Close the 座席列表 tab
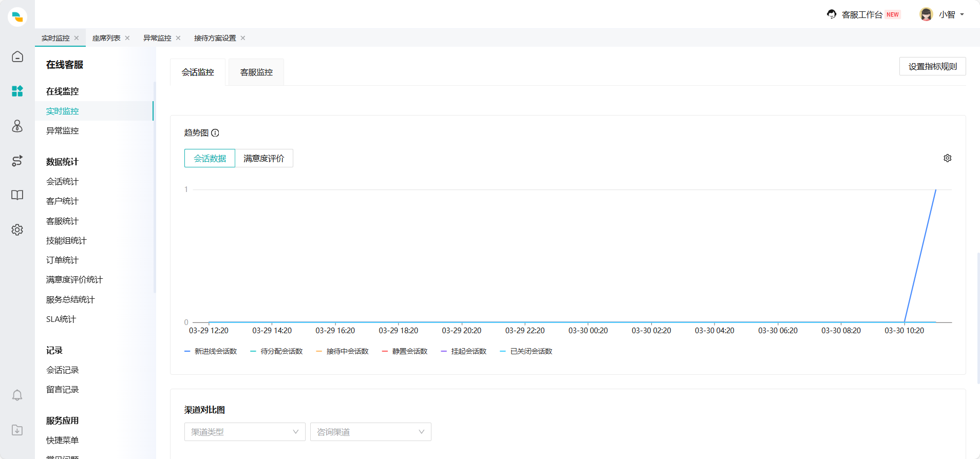 click(x=127, y=38)
